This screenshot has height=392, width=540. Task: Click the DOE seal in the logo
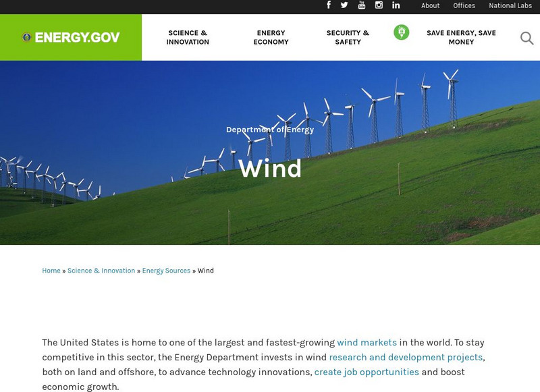coord(26,37)
